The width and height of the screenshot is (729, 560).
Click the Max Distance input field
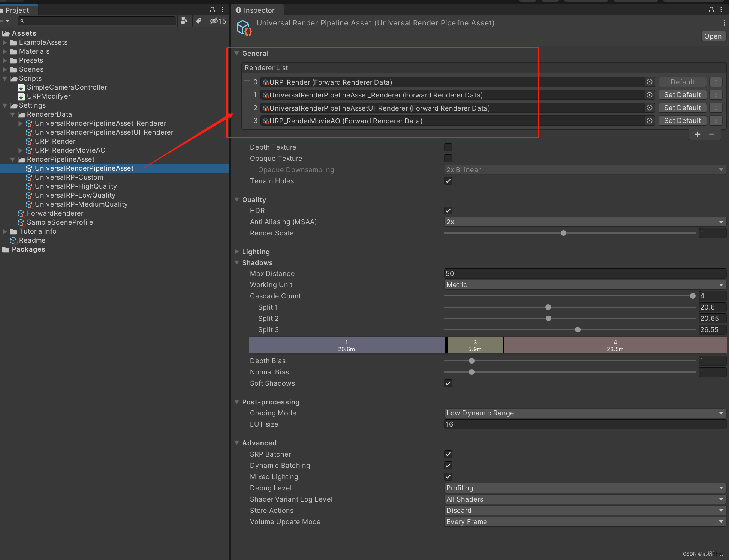tap(585, 274)
